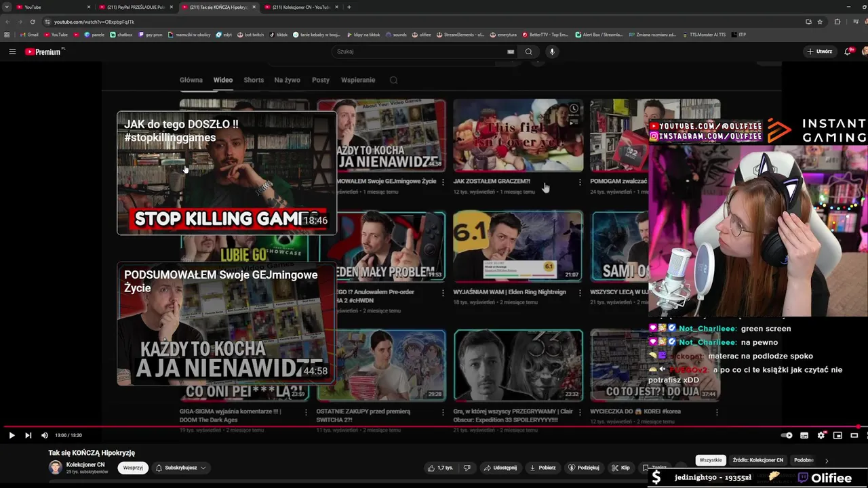Close the Tak się KOŃCZĄ tab
This screenshot has width=868, height=488.
tap(254, 7)
